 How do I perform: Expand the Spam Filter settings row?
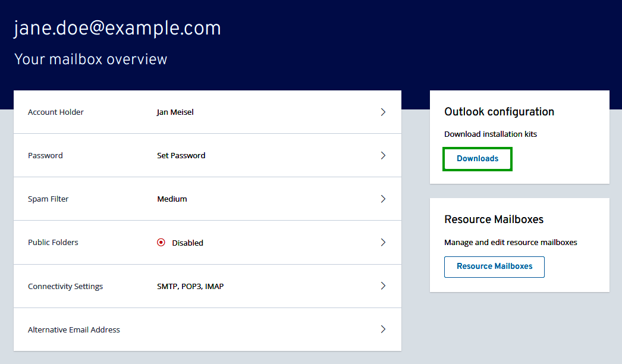(384, 199)
